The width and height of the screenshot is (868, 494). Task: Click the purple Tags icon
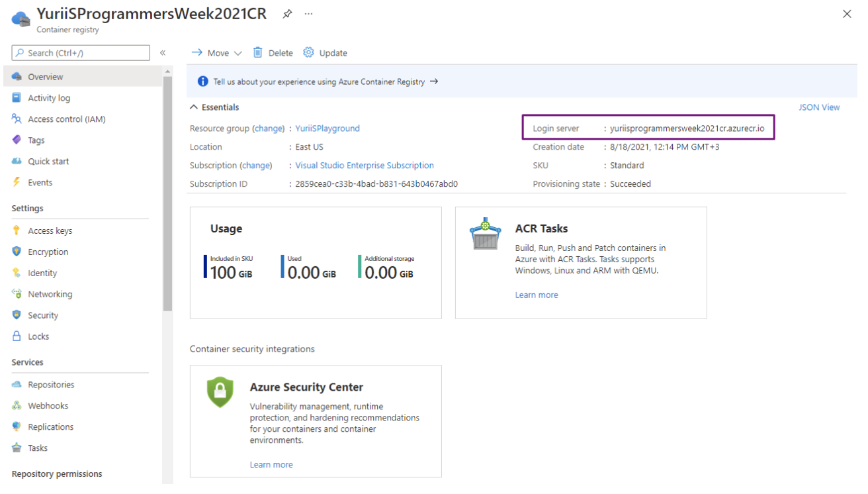(17, 140)
